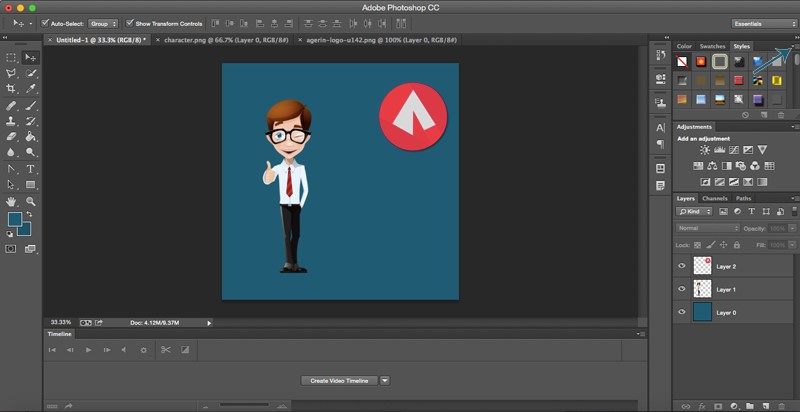Select the Dodge tool
Screen dimensions: 800x412
(31, 152)
